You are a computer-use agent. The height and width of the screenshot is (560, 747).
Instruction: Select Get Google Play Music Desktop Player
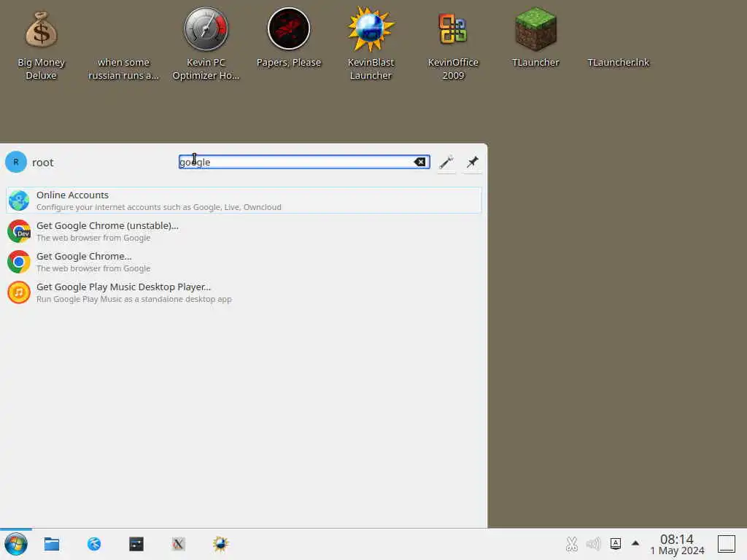(x=244, y=292)
